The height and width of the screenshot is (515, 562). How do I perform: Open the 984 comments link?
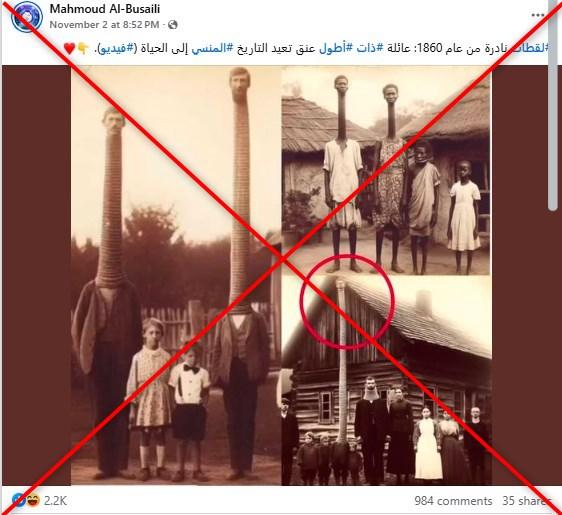453,501
